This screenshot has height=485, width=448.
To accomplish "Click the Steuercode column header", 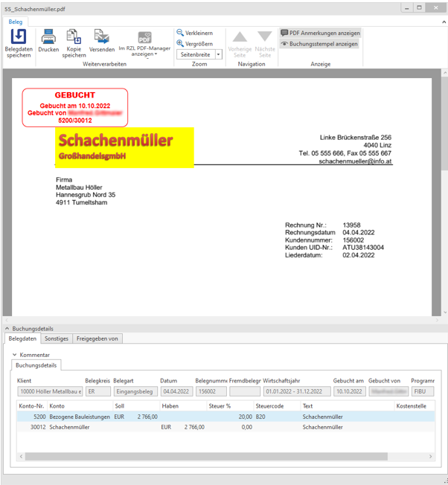I will tap(269, 406).
